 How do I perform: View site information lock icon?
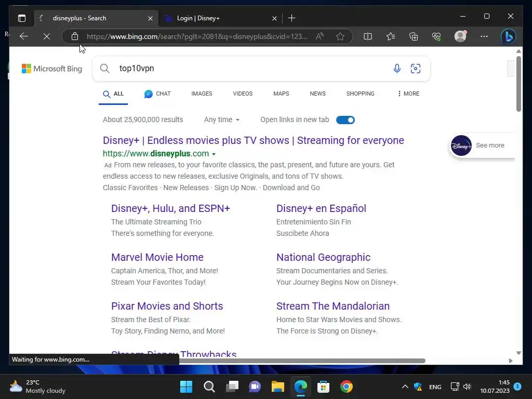point(75,36)
